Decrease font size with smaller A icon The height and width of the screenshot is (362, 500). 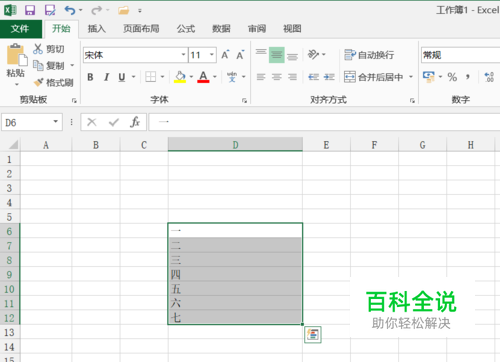tap(240, 55)
